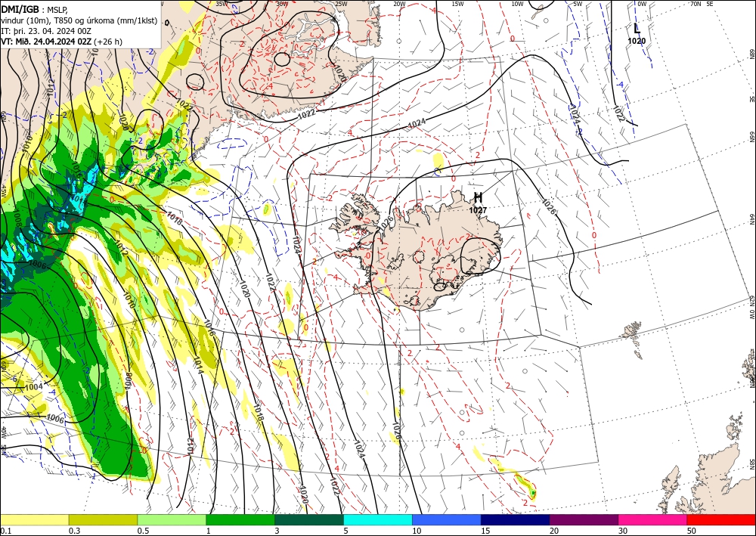The height and width of the screenshot is (536, 756).
Task: Click the navy 15–20 legend swatch
Action: pos(515,519)
